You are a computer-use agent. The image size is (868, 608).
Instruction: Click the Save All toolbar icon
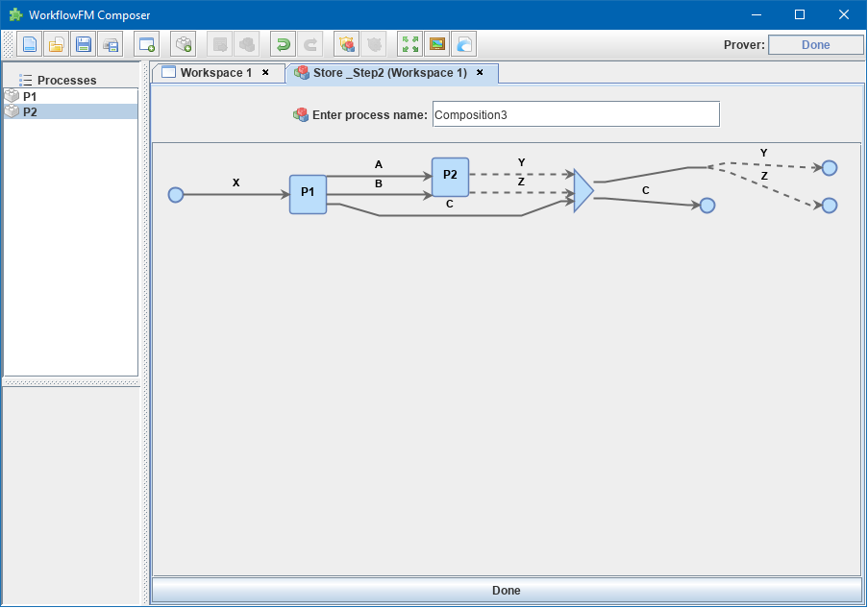(111, 43)
